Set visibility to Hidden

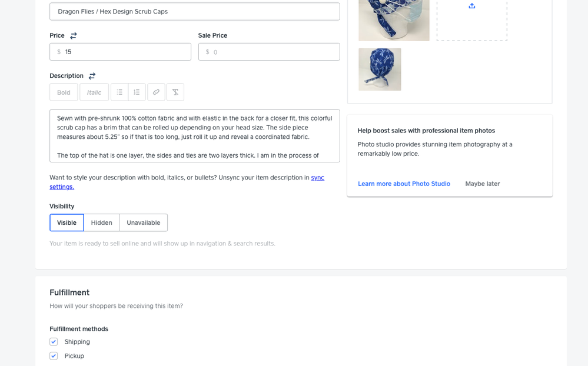point(101,223)
